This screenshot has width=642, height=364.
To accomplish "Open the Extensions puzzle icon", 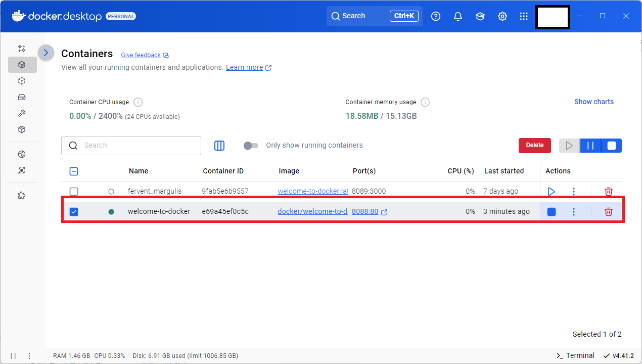I will click(22, 195).
